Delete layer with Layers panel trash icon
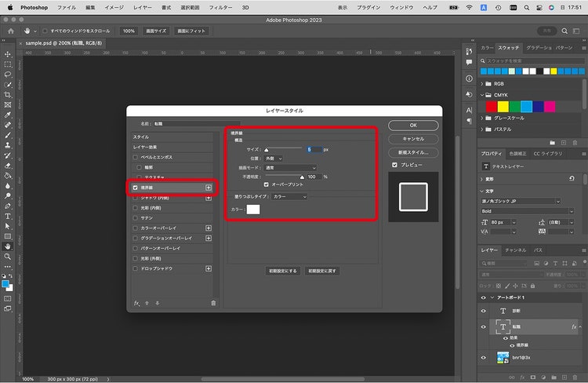The width and height of the screenshot is (588, 383). 575,377
